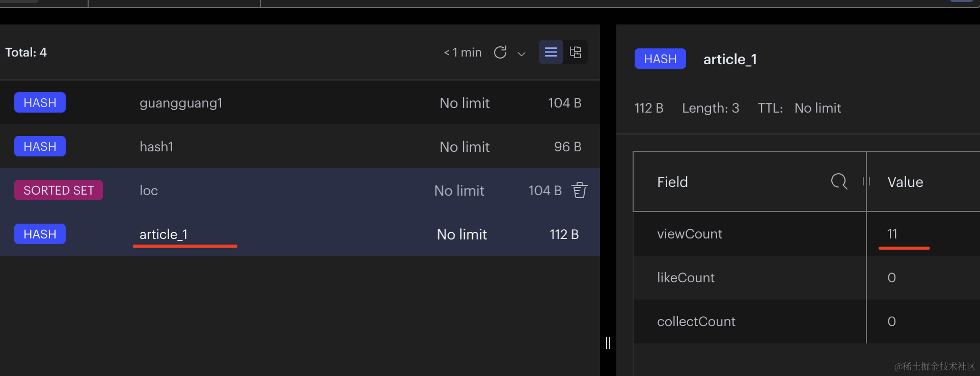980x376 pixels.
Task: Click the collectCount value cell
Action: (x=892, y=321)
